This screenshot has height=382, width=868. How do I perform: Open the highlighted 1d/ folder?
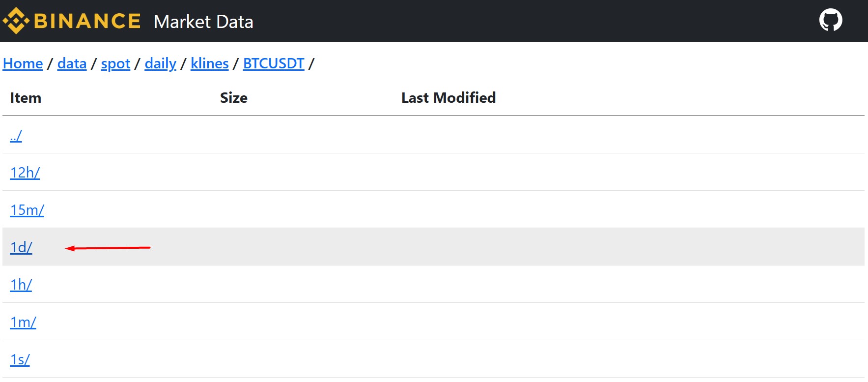point(21,247)
